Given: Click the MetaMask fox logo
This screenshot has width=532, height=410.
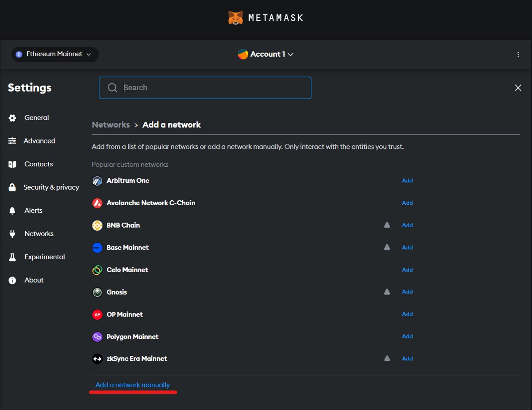Looking at the screenshot, I should 235,18.
